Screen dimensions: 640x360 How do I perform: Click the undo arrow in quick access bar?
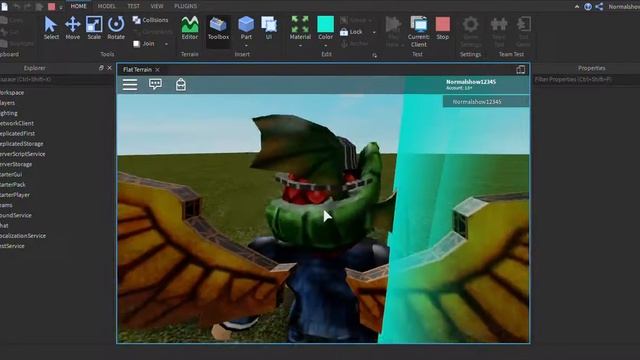[17, 7]
